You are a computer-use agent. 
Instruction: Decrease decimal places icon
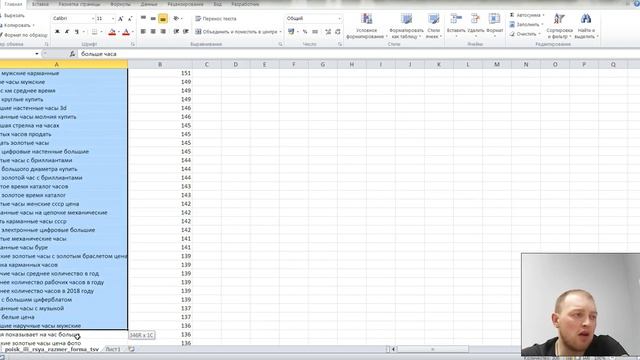pyautogui.click(x=338, y=31)
